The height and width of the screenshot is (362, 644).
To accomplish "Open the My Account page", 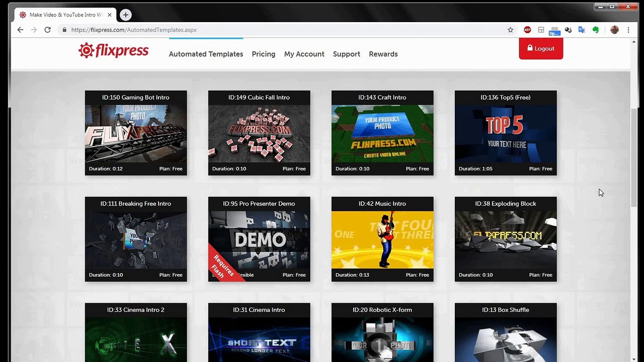I will 304,54.
